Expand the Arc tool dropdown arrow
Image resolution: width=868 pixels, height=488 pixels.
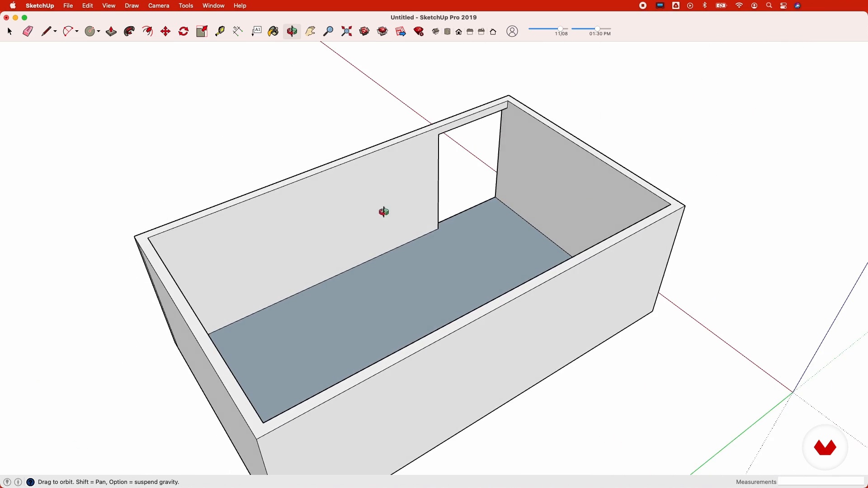77,31
